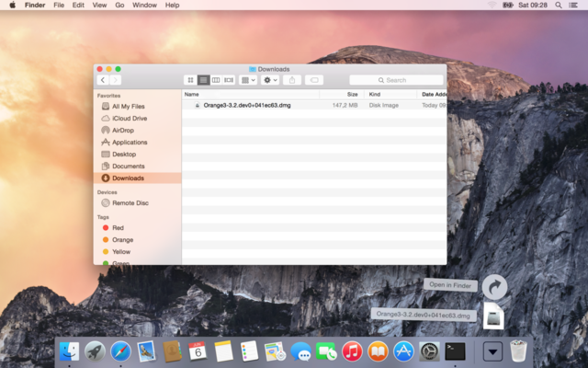Viewport: 588px width, 368px height.
Task: Select Orange3-3.2.dev0+041ec63.dmg file row
Action: point(314,105)
